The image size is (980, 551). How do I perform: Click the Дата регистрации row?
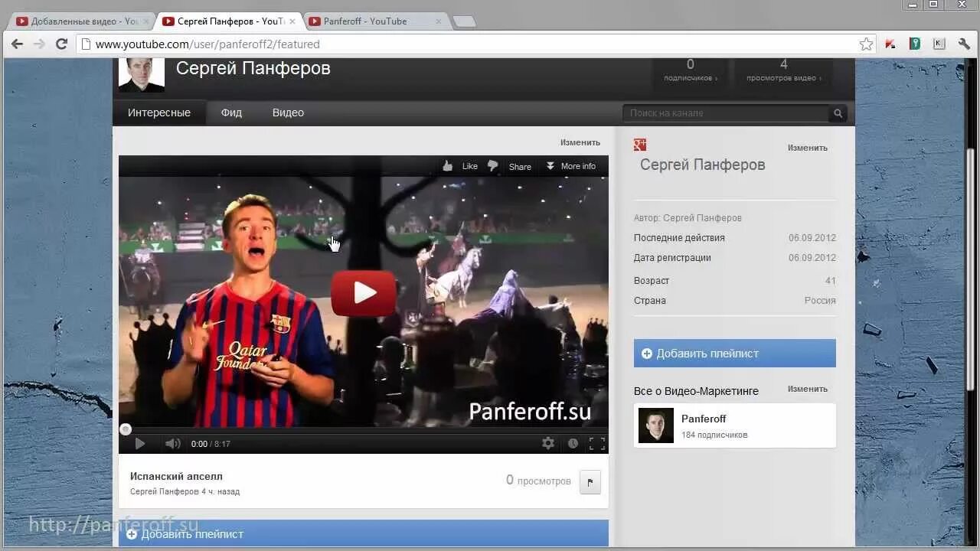tap(735, 258)
